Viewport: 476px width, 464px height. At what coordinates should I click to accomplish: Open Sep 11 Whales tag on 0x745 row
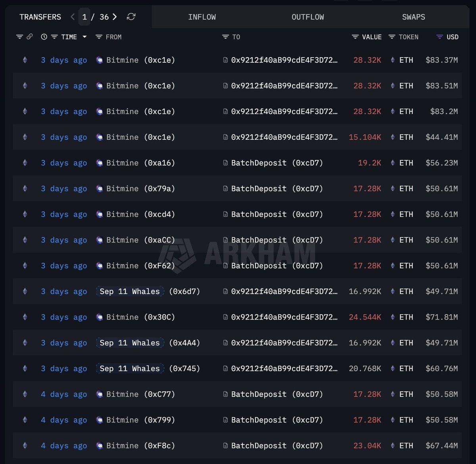pyautogui.click(x=130, y=368)
